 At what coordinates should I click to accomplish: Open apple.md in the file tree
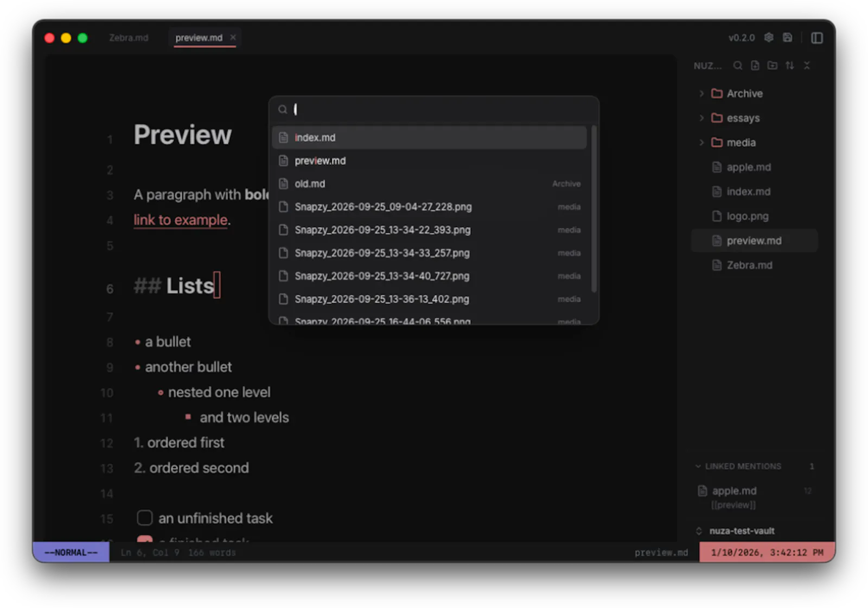click(x=755, y=167)
